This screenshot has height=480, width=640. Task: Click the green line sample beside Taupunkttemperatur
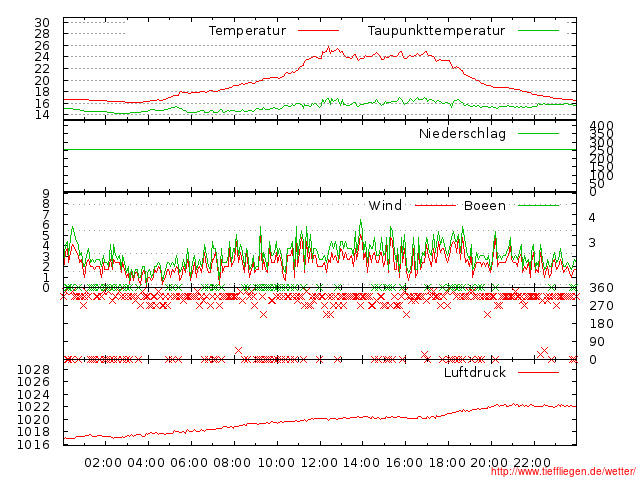coord(538,31)
